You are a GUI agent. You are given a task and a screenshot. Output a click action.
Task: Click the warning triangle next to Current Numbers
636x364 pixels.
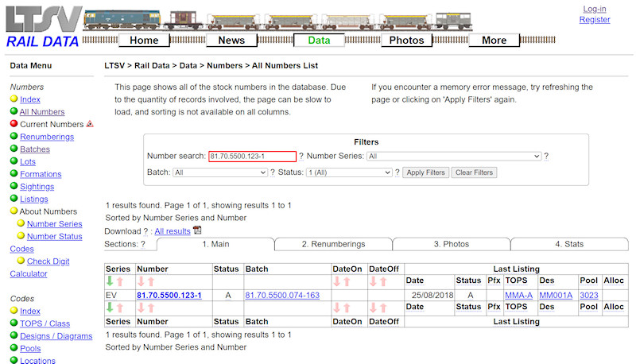point(90,124)
